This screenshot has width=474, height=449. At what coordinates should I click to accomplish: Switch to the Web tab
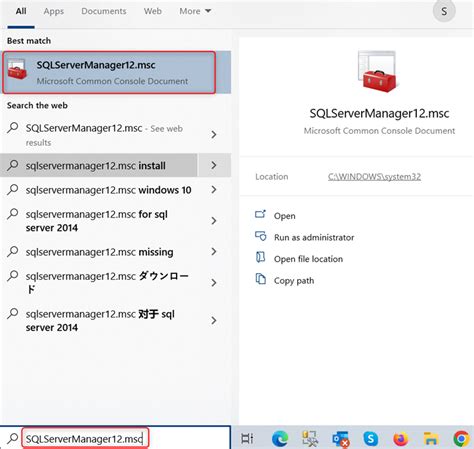(153, 11)
